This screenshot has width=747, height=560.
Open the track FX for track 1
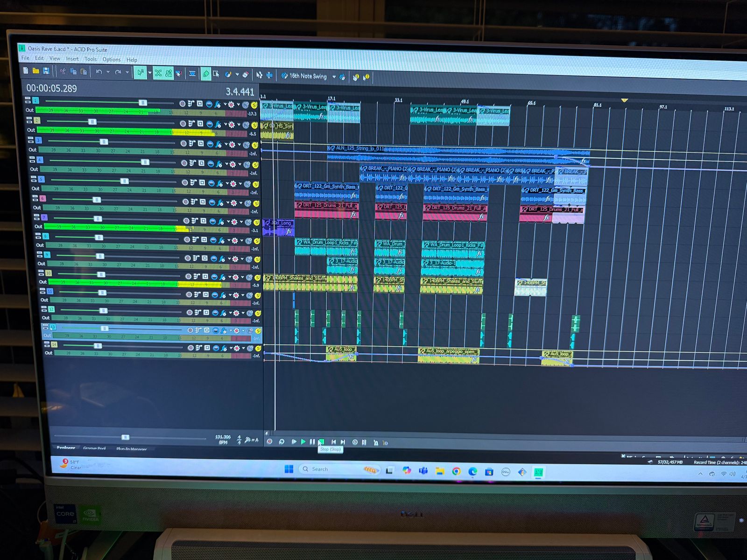coord(218,104)
